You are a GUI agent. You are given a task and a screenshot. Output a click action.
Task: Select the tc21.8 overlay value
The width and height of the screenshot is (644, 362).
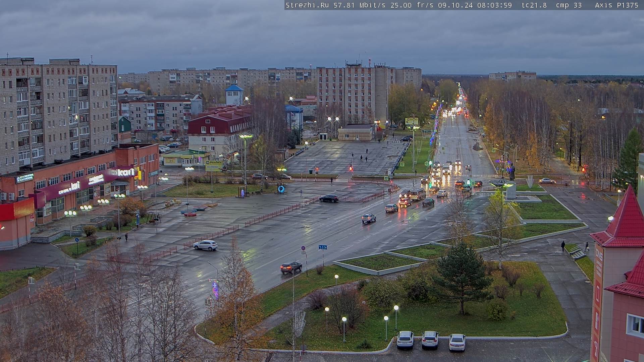pyautogui.click(x=534, y=5)
